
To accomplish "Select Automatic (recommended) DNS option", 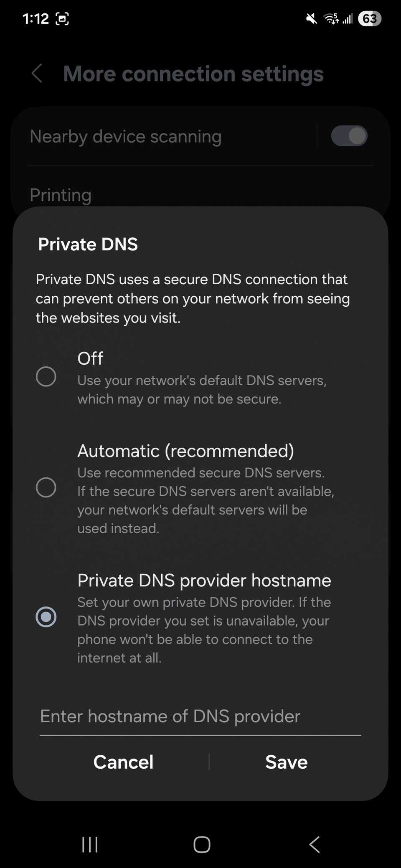I will [46, 487].
